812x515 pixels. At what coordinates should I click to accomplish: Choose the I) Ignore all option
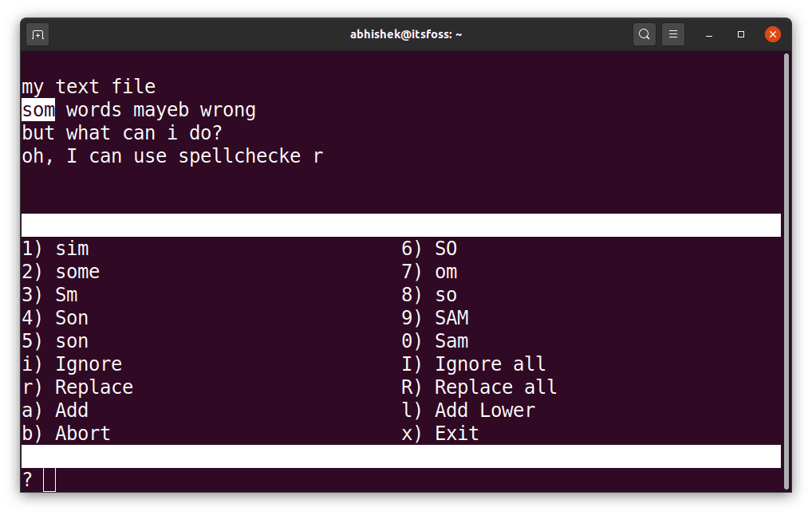tap(475, 364)
